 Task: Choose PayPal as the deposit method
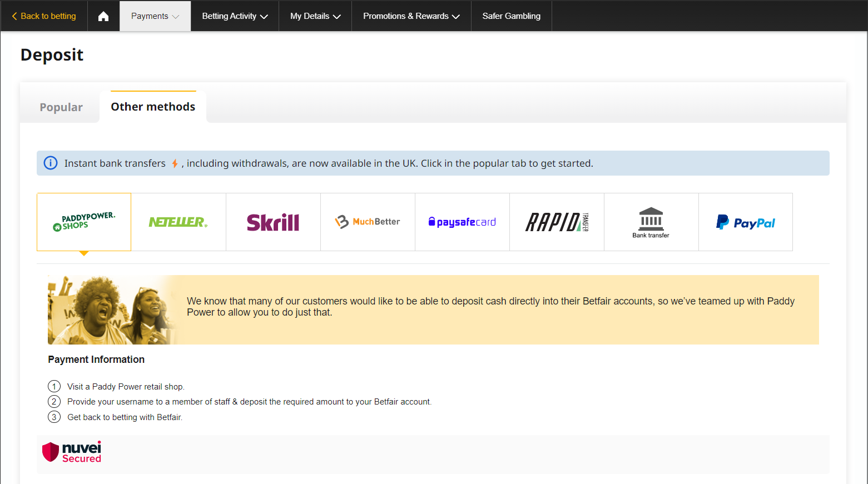pos(746,222)
